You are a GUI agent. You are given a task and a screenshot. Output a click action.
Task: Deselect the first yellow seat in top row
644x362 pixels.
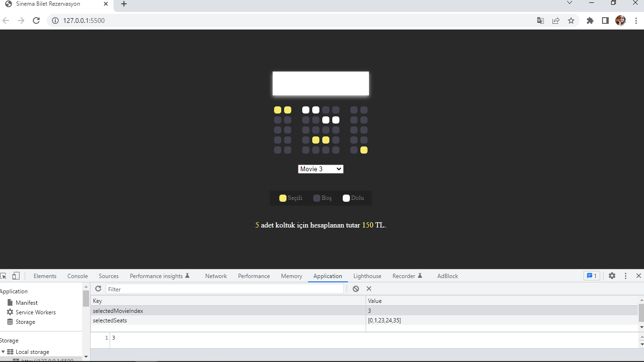pyautogui.click(x=277, y=110)
